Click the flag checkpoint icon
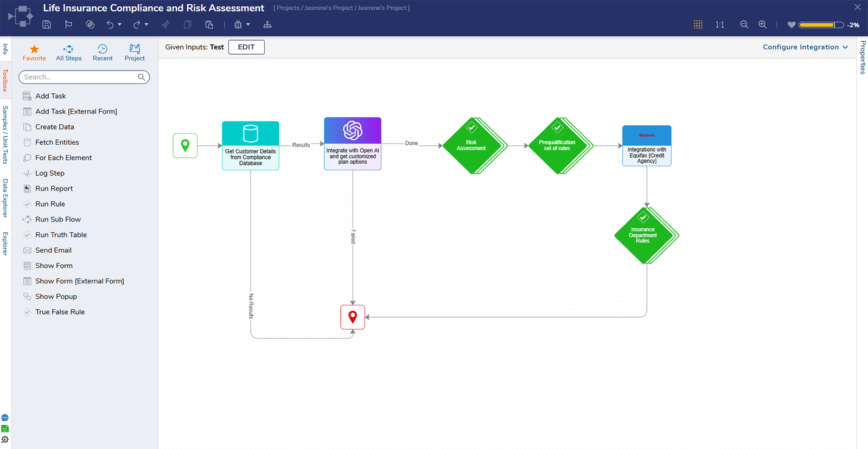The width and height of the screenshot is (868, 449). point(68,24)
